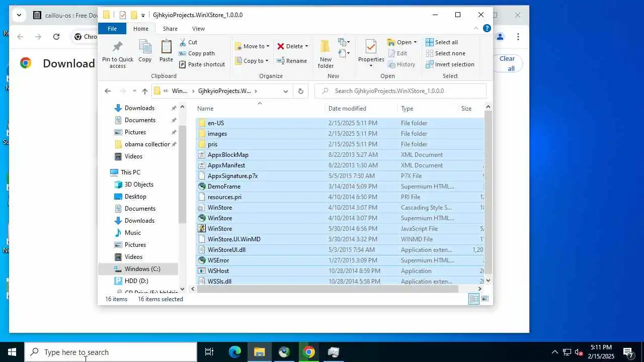Expand Open dropdown in ribbon
The width and height of the screenshot is (644, 362).
pyautogui.click(x=415, y=42)
